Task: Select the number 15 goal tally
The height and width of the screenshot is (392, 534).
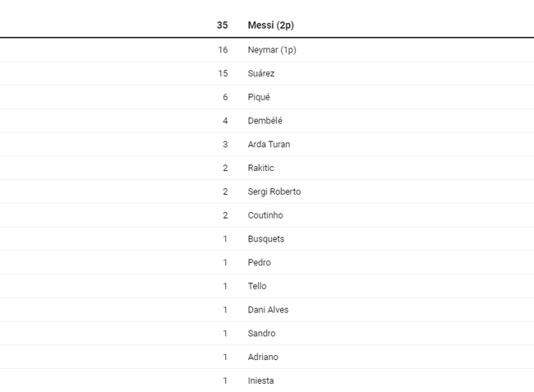Action: (x=223, y=74)
